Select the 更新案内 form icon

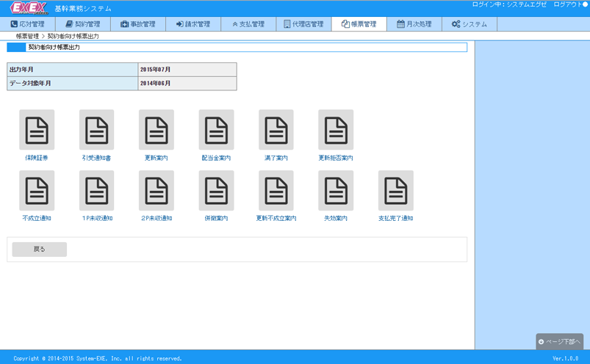point(157,131)
